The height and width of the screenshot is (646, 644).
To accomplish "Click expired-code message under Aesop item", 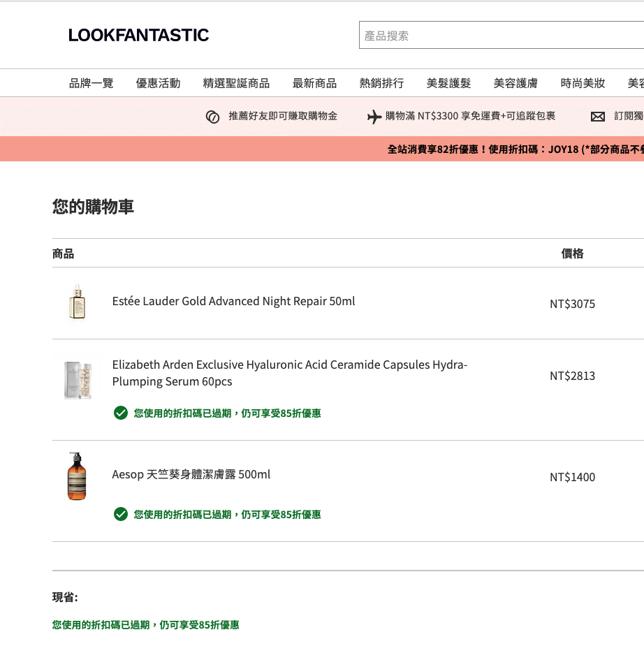I will point(228,515).
